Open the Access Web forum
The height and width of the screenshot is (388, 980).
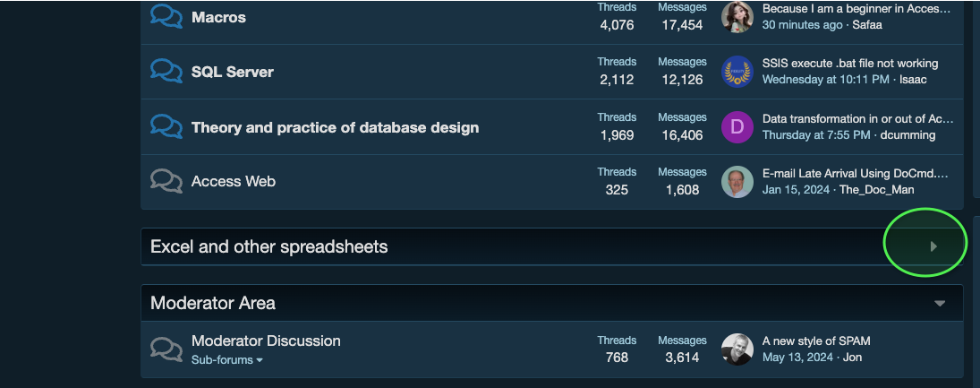(x=233, y=182)
